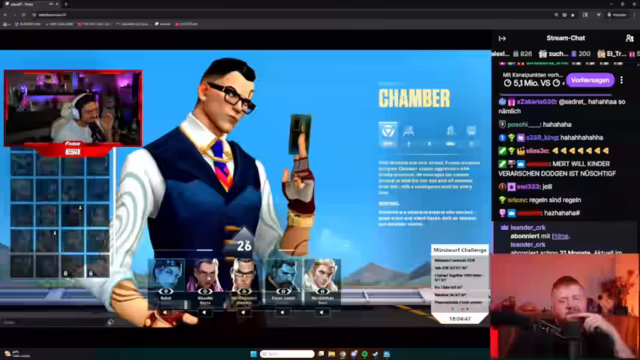The width and height of the screenshot is (640, 360).
Task: Toggle eye icon under first player portrait
Action: point(166,291)
